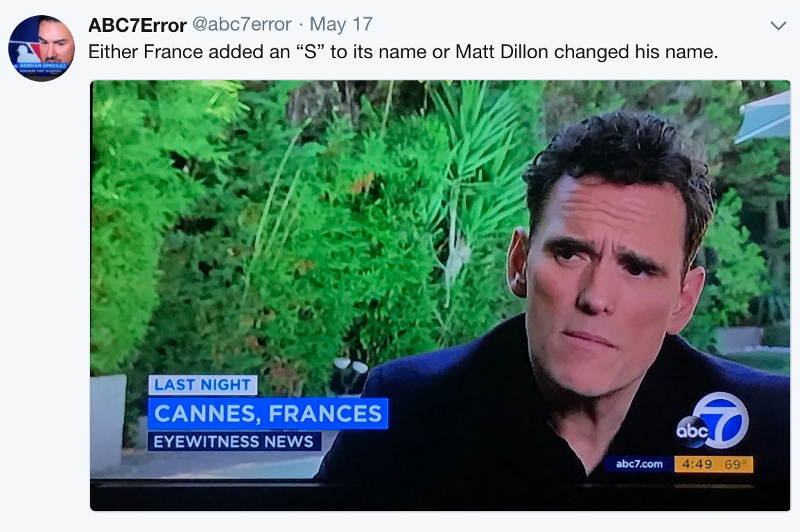The image size is (800, 532).
Task: Open the attached TV screenshot photo
Action: [440, 296]
